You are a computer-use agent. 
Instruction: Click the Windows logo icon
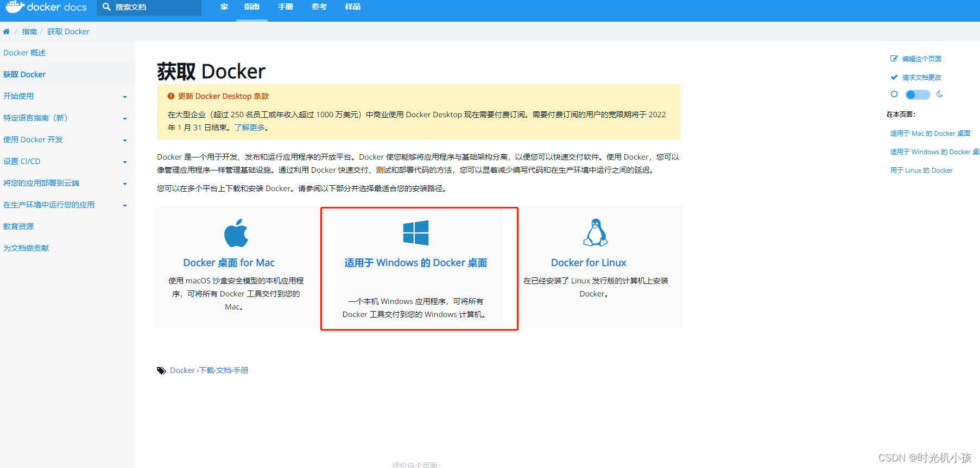coord(416,233)
